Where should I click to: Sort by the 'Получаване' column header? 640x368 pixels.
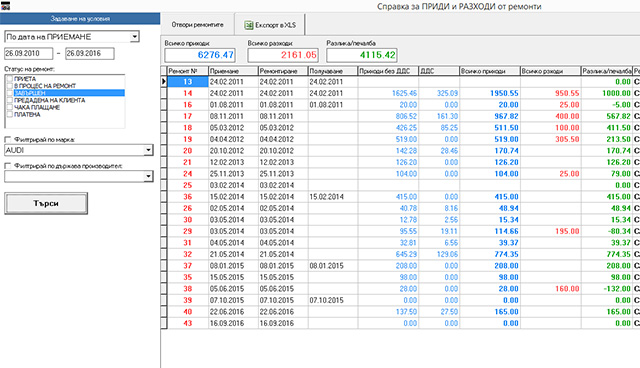(x=333, y=71)
